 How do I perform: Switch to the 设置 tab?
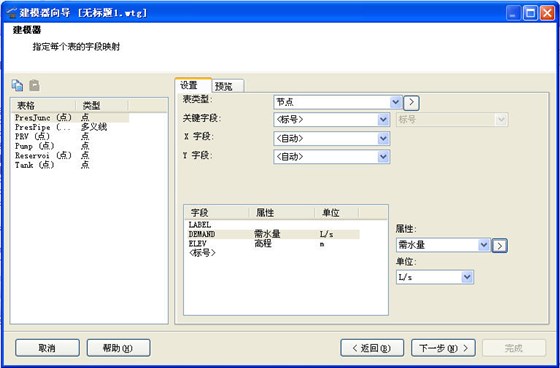[x=193, y=85]
